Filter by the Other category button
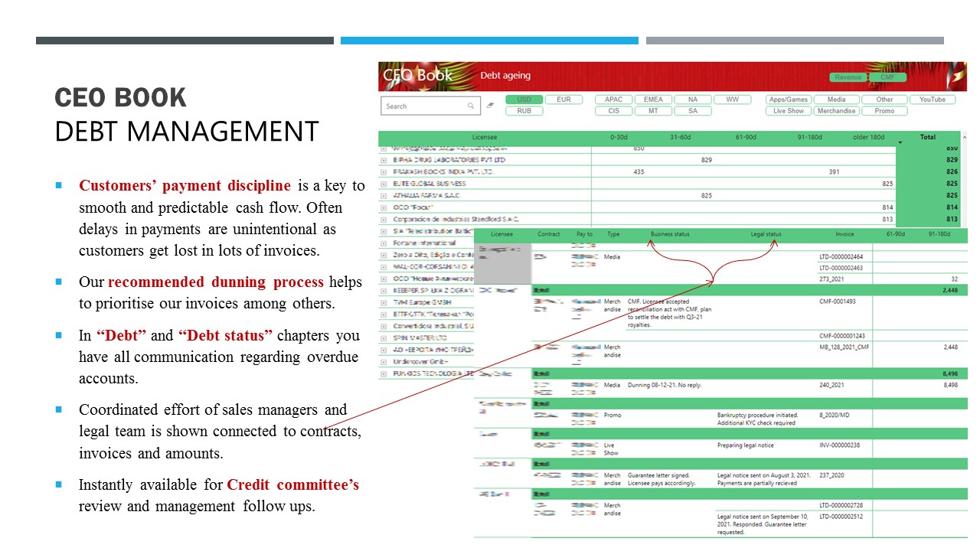The image size is (980, 551). click(x=884, y=99)
